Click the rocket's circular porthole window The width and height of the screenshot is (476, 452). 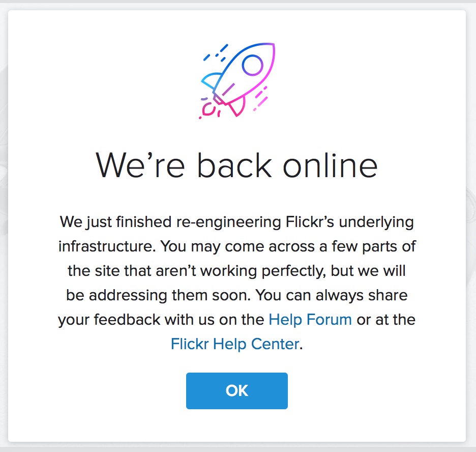pyautogui.click(x=252, y=65)
